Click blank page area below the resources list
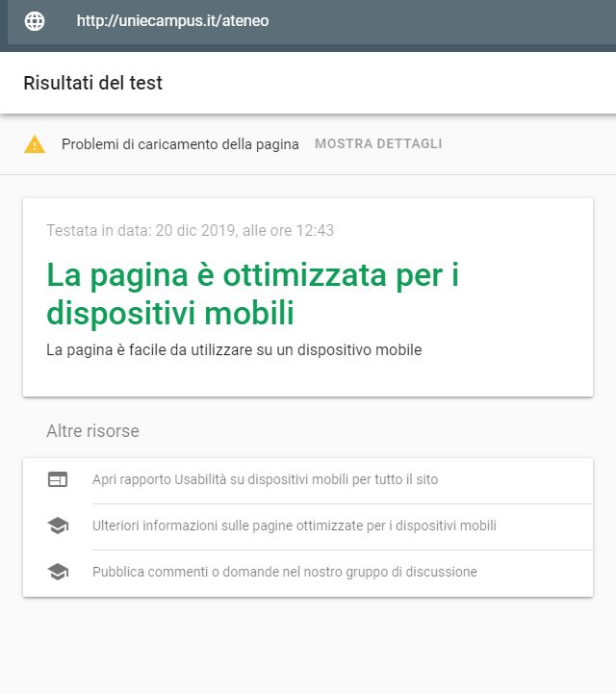616x693 pixels. [308, 645]
